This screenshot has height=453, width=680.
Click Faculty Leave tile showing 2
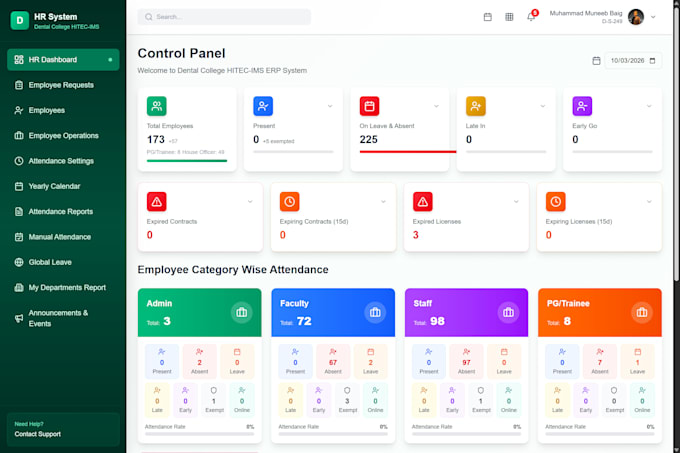pos(371,362)
